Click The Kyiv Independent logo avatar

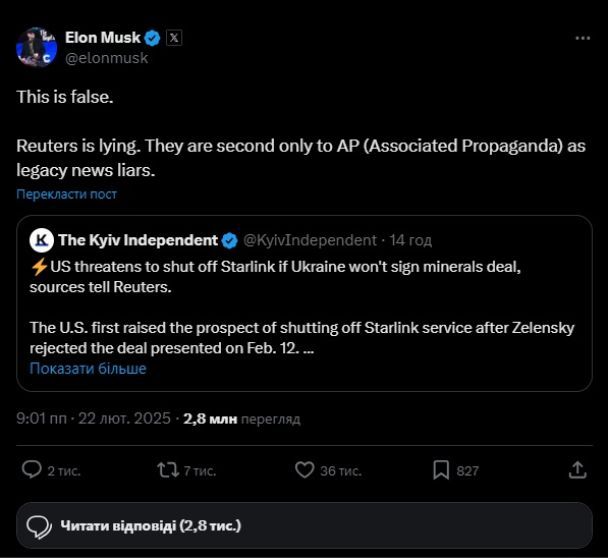tap(41, 240)
